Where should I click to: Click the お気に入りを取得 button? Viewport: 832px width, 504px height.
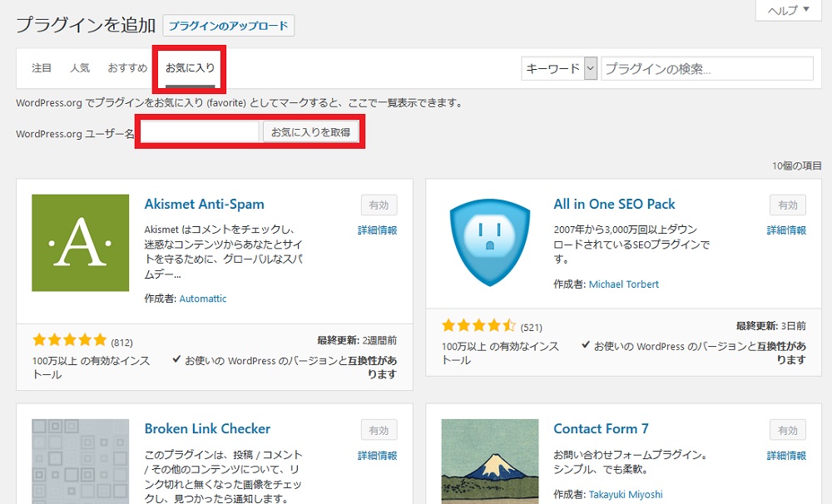(x=311, y=132)
